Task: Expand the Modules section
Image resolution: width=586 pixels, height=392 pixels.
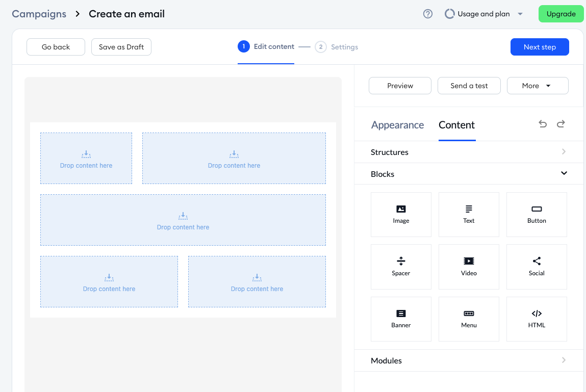Action: click(469, 360)
